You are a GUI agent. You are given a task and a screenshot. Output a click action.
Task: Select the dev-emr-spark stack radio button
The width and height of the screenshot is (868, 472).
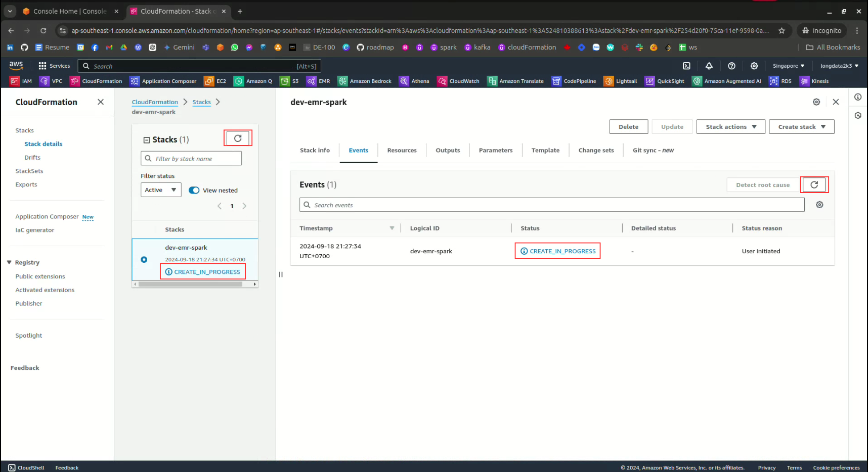click(x=144, y=259)
